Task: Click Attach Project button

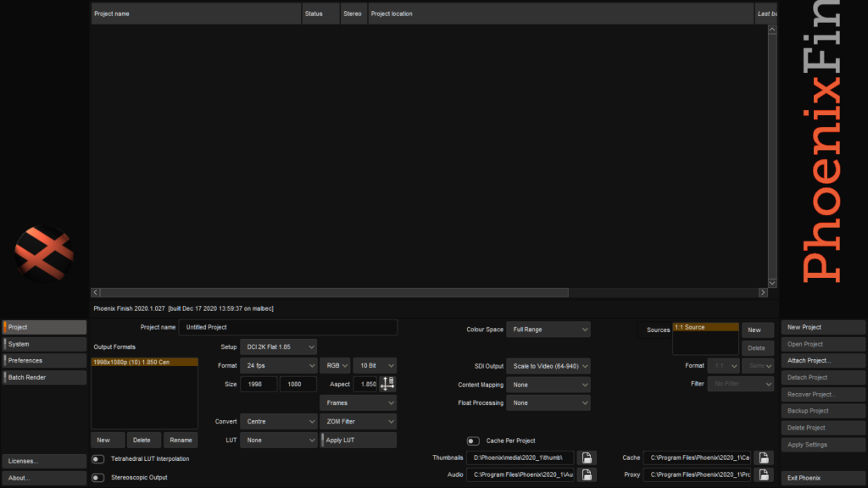Action: pyautogui.click(x=823, y=361)
